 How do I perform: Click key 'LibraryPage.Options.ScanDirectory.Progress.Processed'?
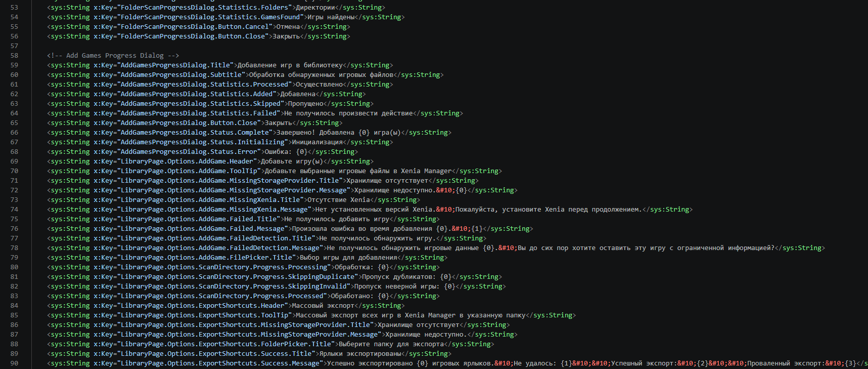coord(222,296)
